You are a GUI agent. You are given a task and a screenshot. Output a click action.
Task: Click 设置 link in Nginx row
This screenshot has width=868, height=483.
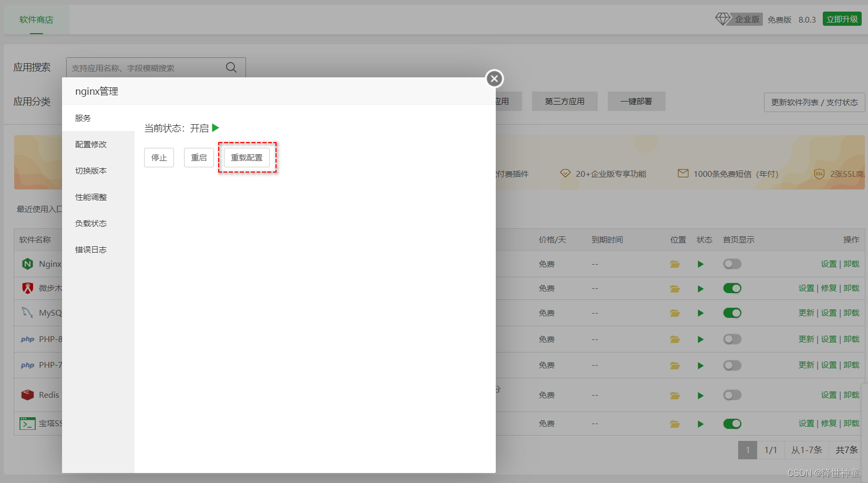(x=829, y=264)
